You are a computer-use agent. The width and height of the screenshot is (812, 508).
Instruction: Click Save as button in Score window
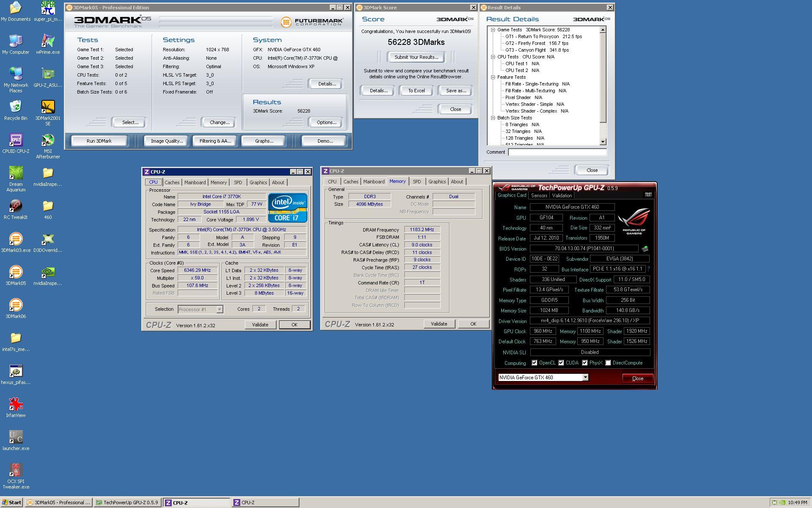click(455, 91)
